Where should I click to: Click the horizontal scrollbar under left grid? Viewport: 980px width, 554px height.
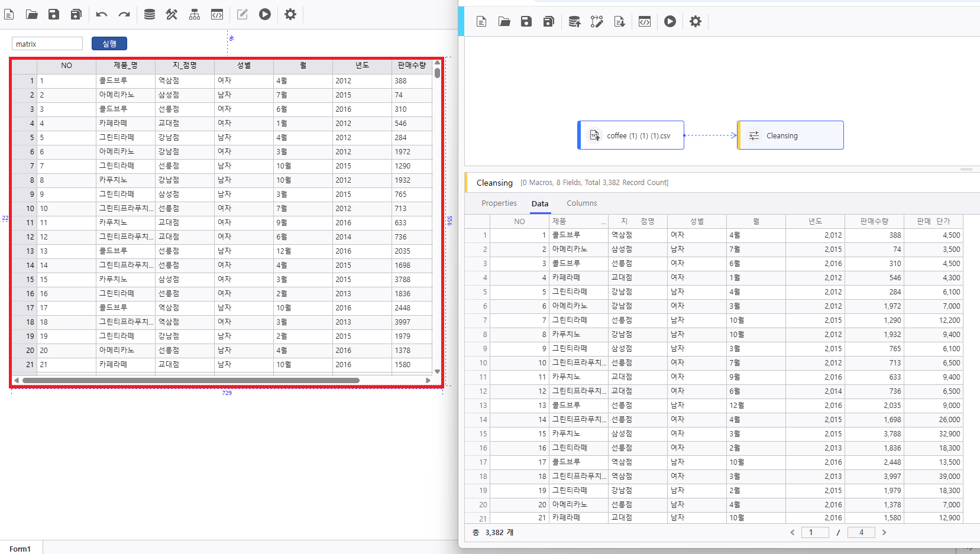point(190,380)
